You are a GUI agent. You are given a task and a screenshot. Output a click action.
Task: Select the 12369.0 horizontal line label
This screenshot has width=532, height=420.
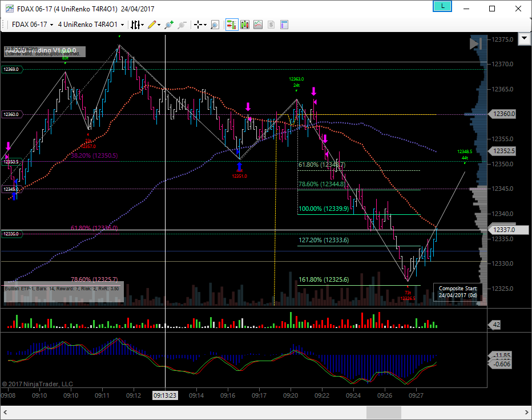(x=12, y=69)
